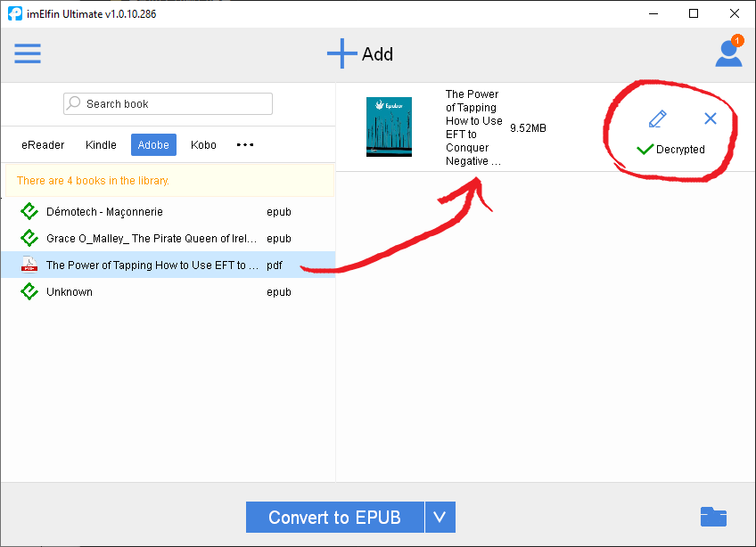Click the pdf format label

click(275, 265)
